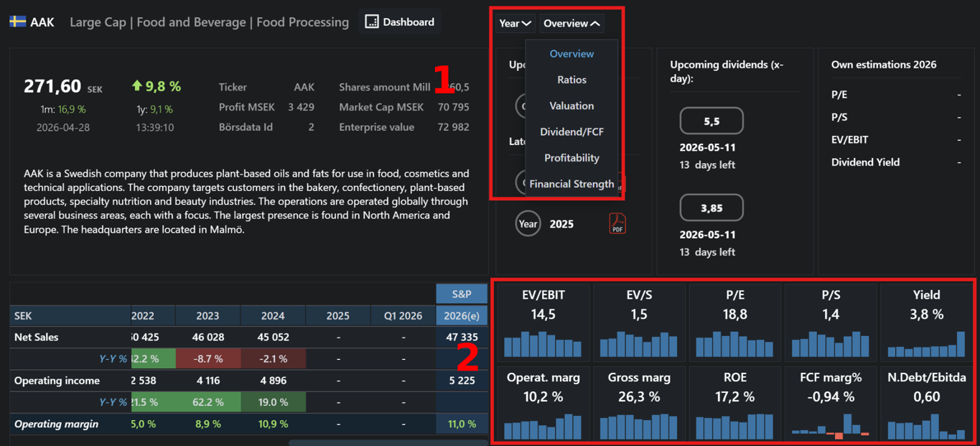Click the 2026(e) estimate column header

[462, 315]
